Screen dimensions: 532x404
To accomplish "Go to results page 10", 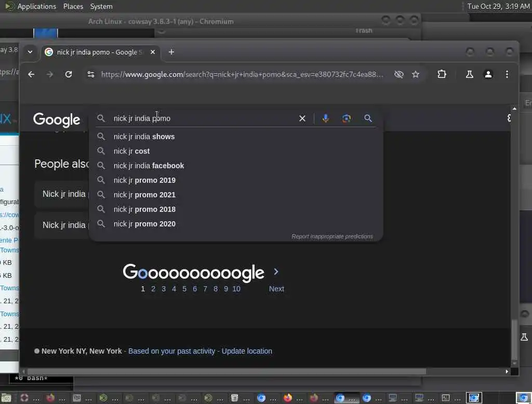I will coord(236,289).
